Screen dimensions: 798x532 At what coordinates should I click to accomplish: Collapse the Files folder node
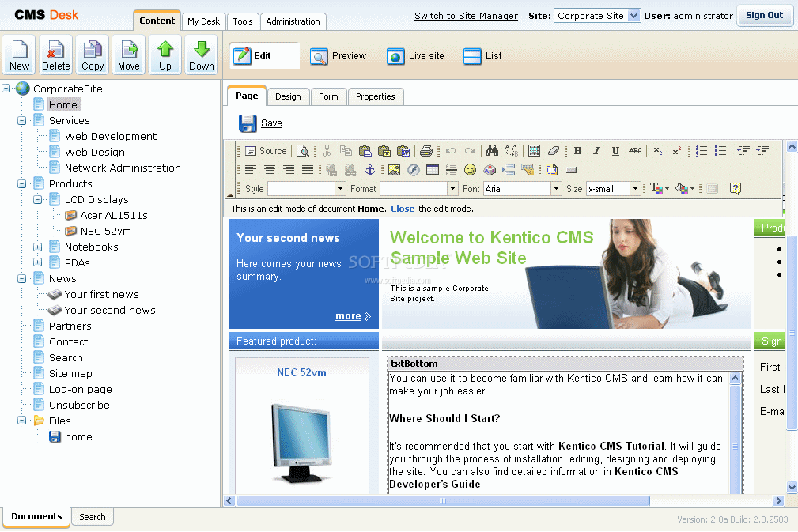click(22, 421)
